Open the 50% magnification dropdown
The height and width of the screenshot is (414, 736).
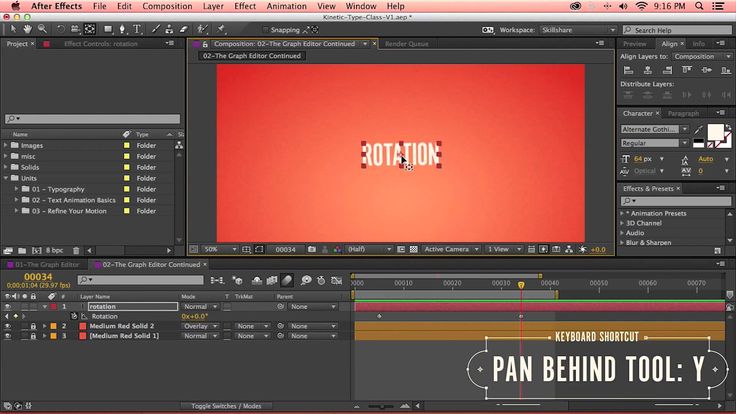pos(219,249)
